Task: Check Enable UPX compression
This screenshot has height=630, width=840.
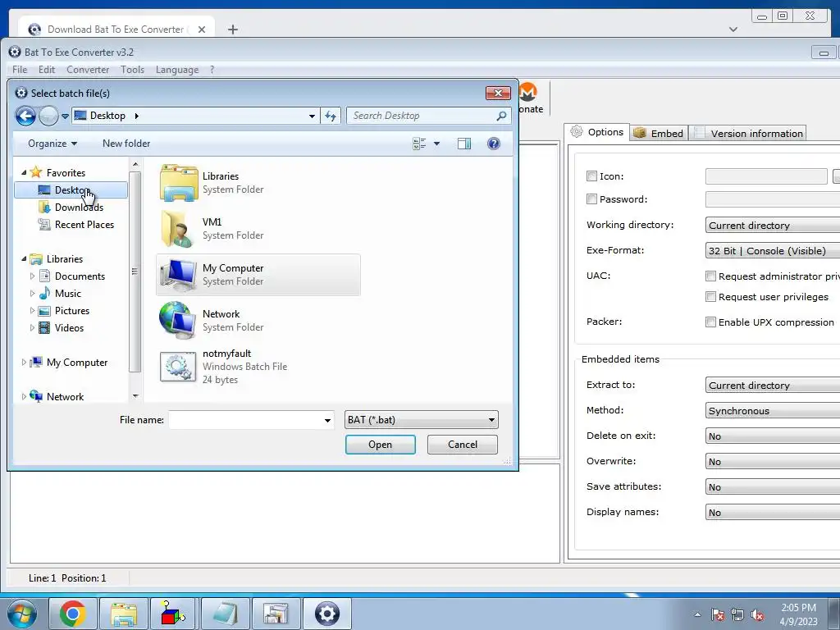Action: (710, 322)
